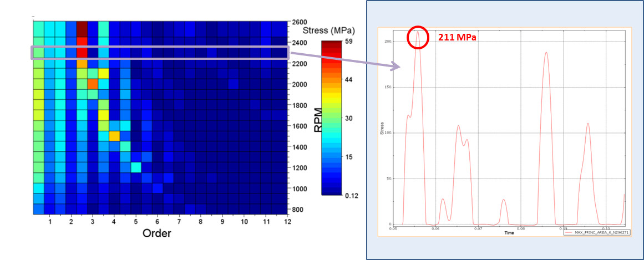Click the second-tallest stress peak on the curve
The height and width of the screenshot is (260, 644).
point(546,54)
